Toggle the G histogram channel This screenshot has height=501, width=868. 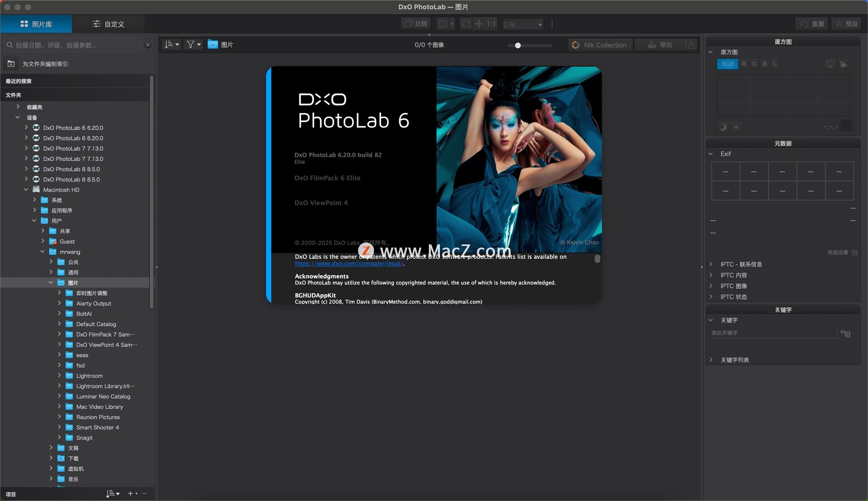click(x=754, y=64)
